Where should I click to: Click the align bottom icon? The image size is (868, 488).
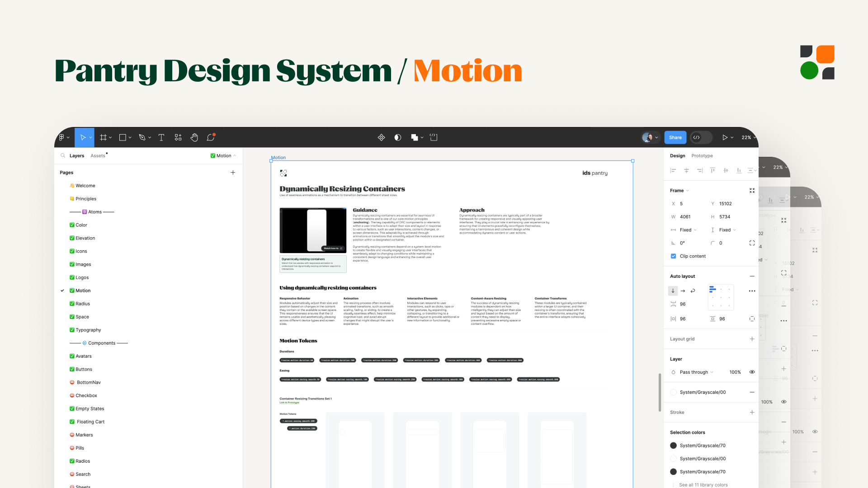(739, 170)
